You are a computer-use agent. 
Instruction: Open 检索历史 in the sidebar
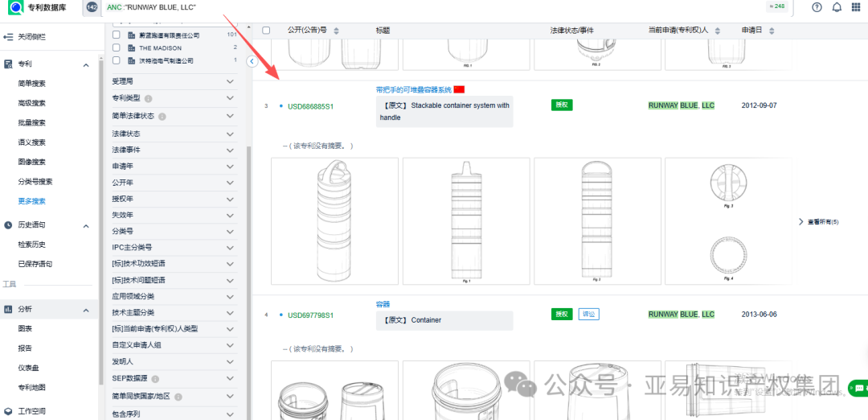[x=31, y=245]
